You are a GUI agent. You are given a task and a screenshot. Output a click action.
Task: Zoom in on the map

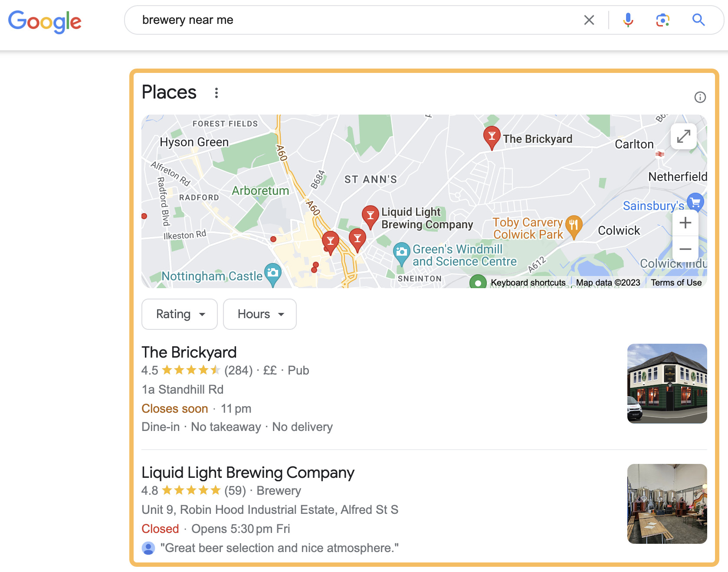685,223
